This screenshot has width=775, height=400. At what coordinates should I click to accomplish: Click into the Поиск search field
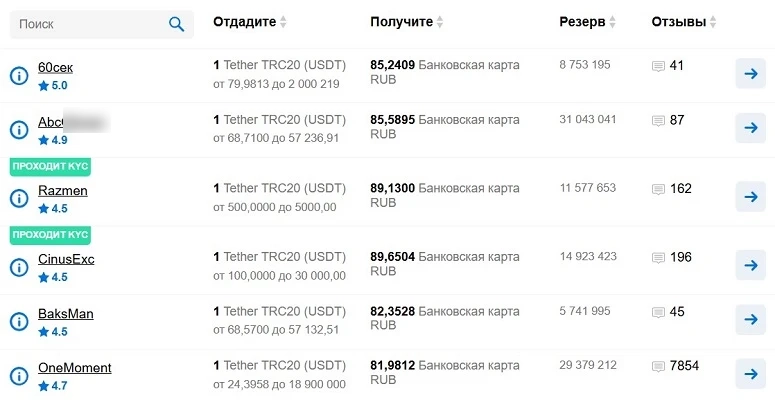pyautogui.click(x=101, y=24)
